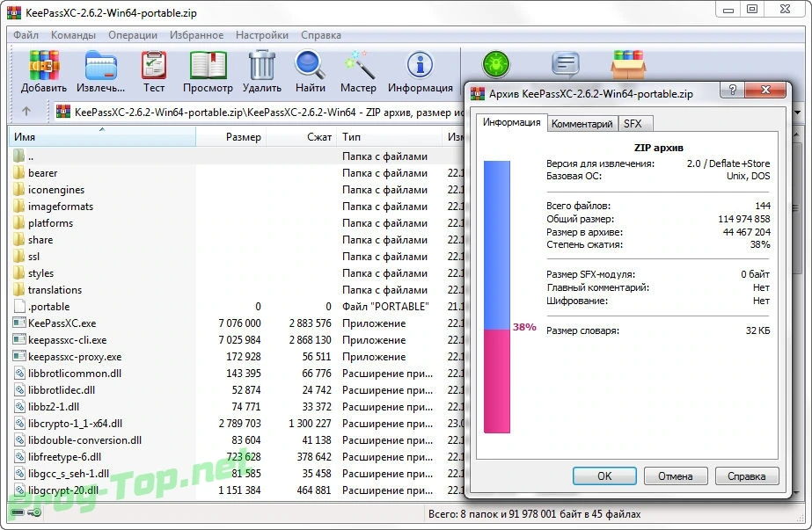Click the SFX box of books icon

628,64
